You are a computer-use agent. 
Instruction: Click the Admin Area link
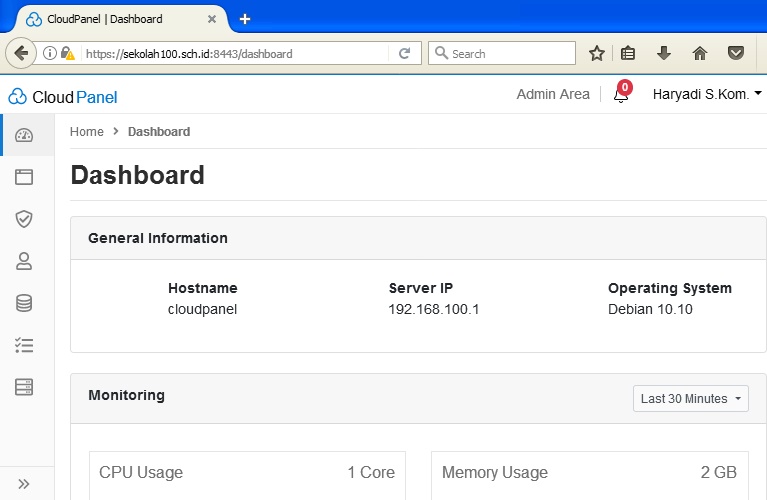click(553, 94)
